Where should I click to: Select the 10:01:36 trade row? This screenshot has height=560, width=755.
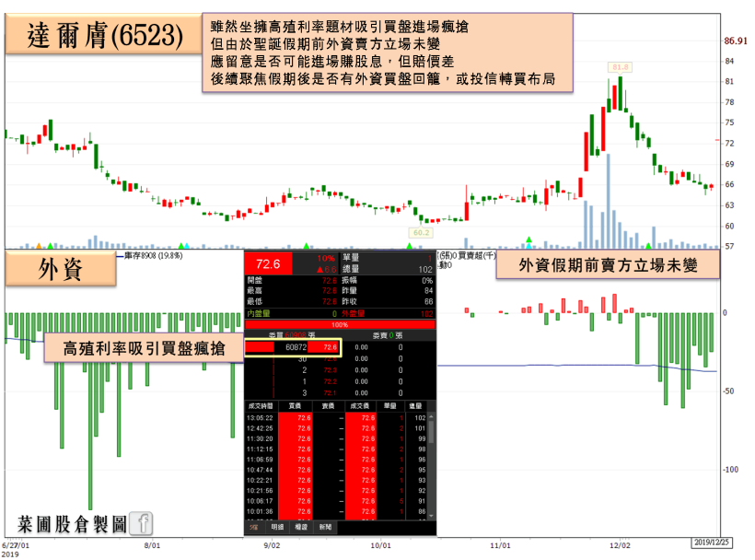(x=336, y=511)
